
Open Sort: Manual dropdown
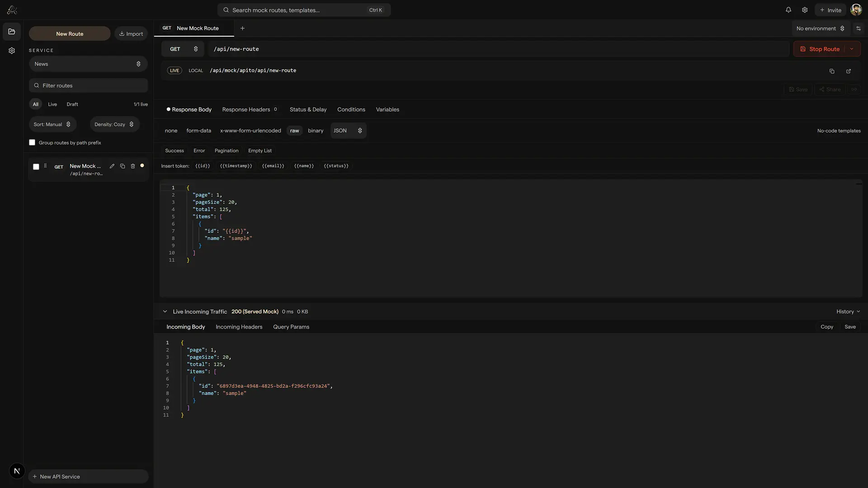tap(52, 124)
